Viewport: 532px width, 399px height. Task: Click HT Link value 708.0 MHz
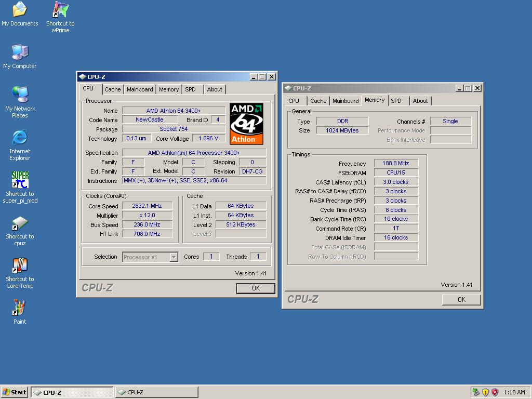147,234
